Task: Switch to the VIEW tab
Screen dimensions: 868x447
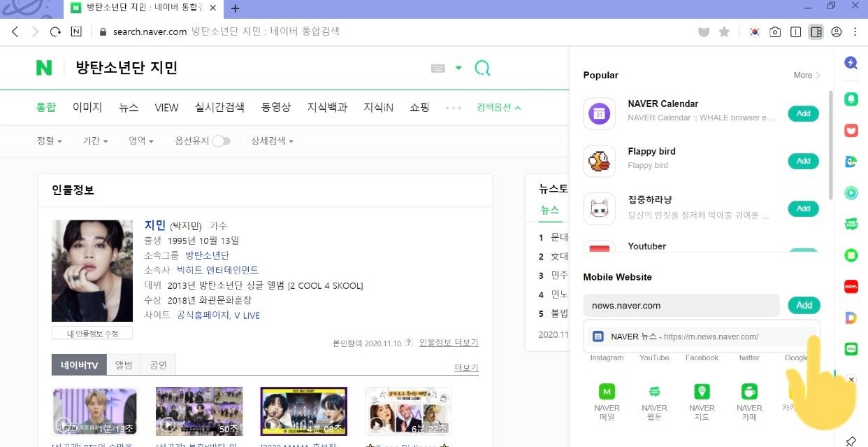Action: coord(166,107)
